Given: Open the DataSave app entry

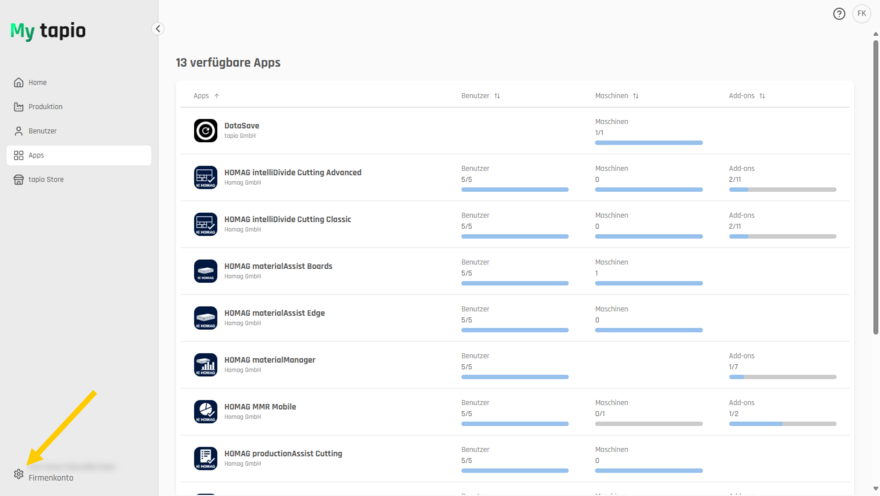Looking at the screenshot, I should click(x=241, y=126).
